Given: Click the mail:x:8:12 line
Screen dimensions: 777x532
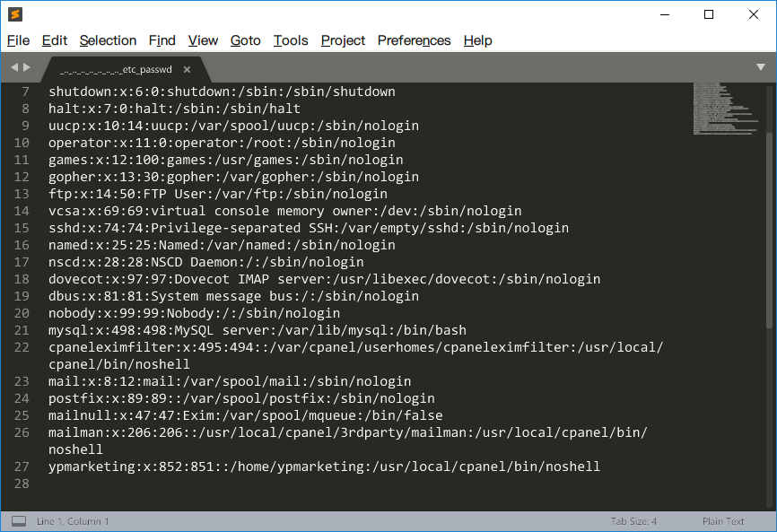Looking at the screenshot, I should pyautogui.click(x=230, y=381).
